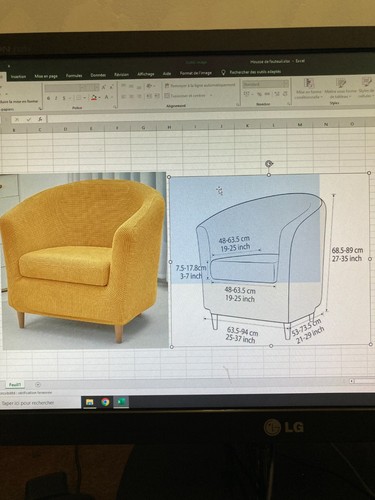Switch to the Formules tab
Image resolution: width=375 pixels, height=500 pixels.
pyautogui.click(x=74, y=76)
